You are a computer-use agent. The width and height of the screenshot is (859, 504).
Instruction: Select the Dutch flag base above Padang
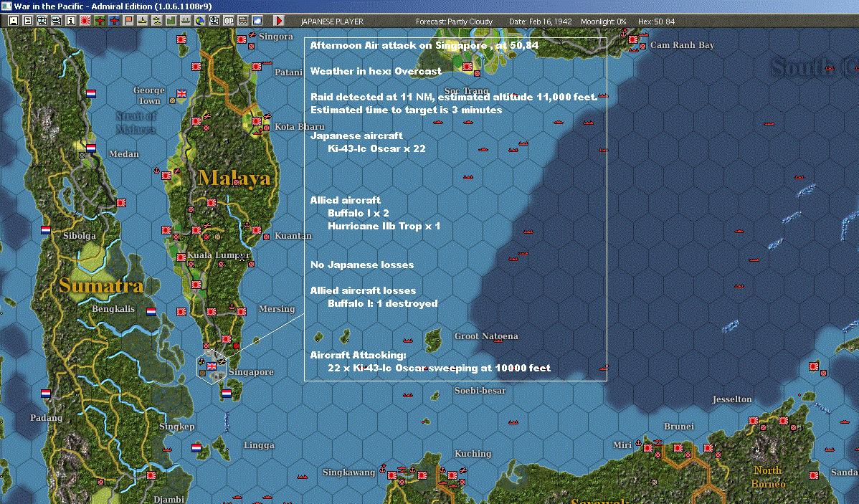[46, 394]
